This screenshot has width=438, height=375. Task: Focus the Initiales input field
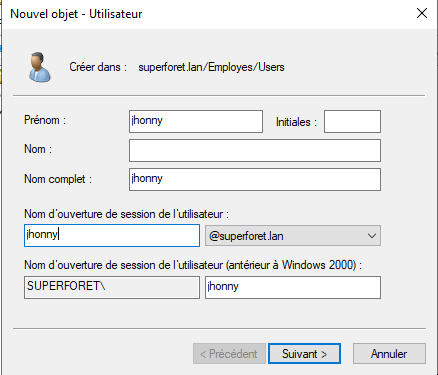click(352, 121)
